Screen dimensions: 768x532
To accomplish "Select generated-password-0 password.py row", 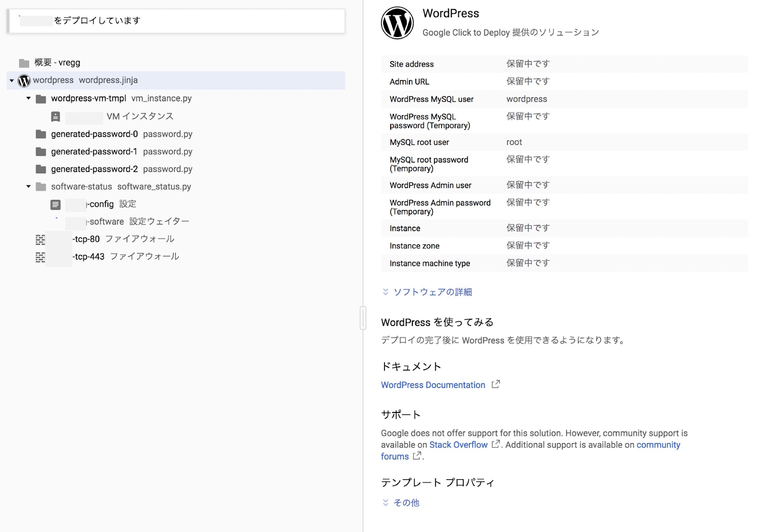I will point(176,134).
